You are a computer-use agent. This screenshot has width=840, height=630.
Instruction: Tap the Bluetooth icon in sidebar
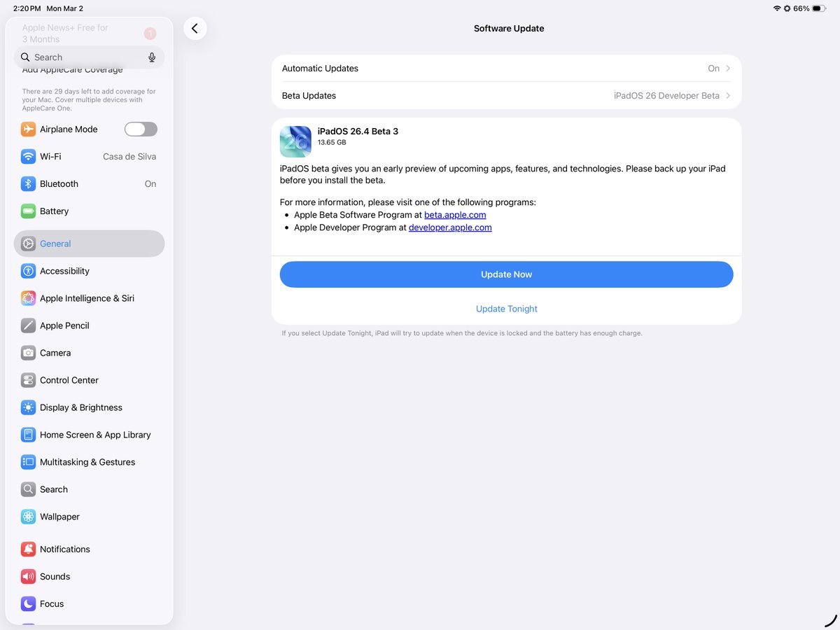tap(28, 184)
